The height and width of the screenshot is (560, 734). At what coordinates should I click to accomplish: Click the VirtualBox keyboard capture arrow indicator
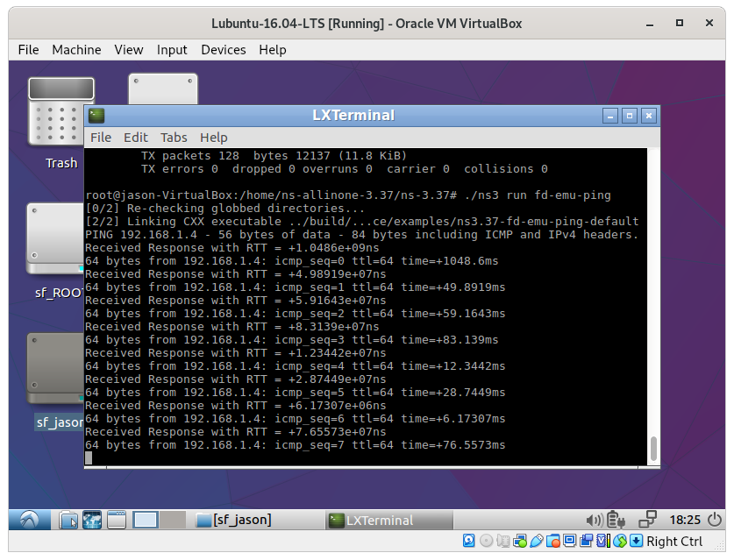636,541
